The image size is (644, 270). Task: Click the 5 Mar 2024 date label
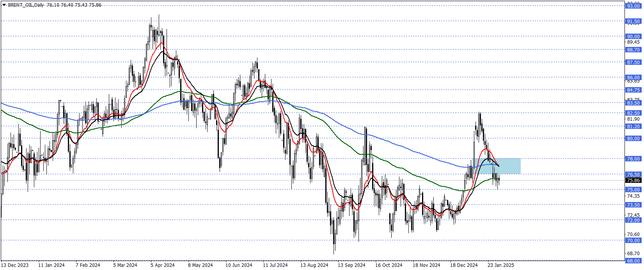125,265
